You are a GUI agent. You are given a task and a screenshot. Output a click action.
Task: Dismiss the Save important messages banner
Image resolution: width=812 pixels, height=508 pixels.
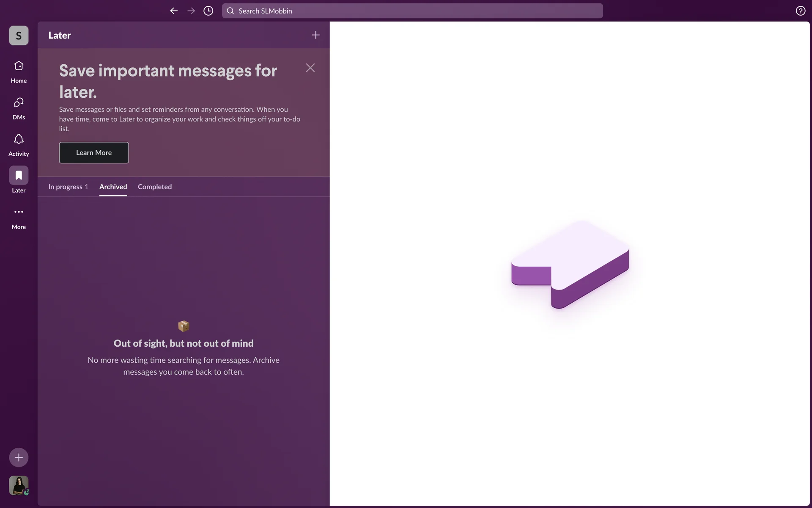point(310,68)
